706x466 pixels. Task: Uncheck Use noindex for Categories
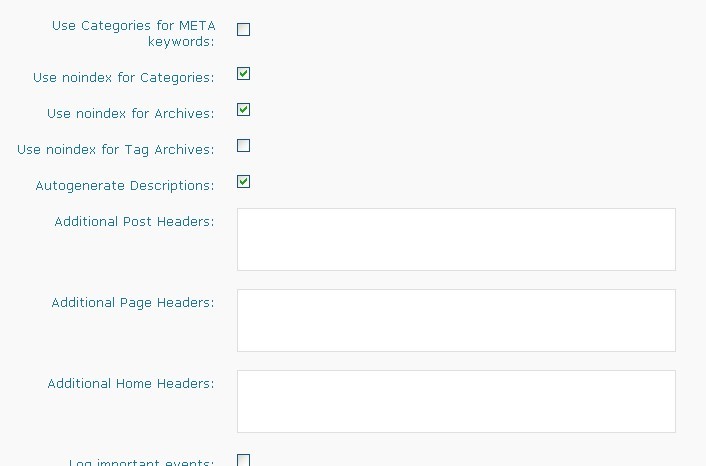point(243,74)
